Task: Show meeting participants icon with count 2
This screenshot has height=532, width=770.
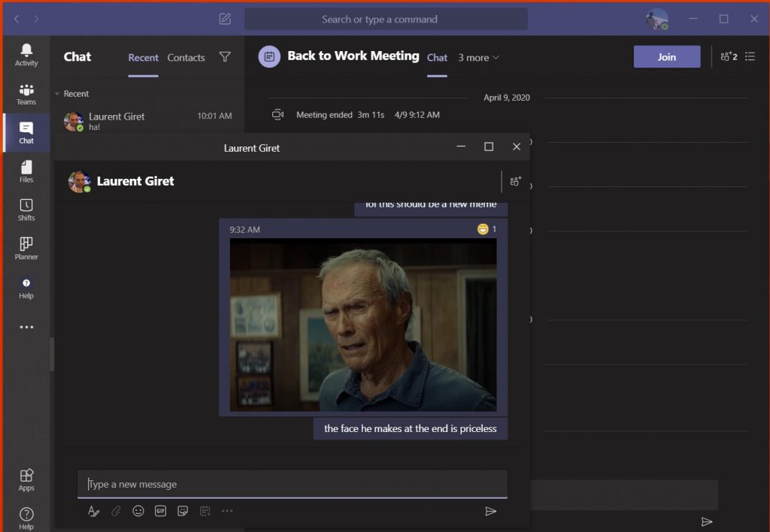Action: point(729,57)
